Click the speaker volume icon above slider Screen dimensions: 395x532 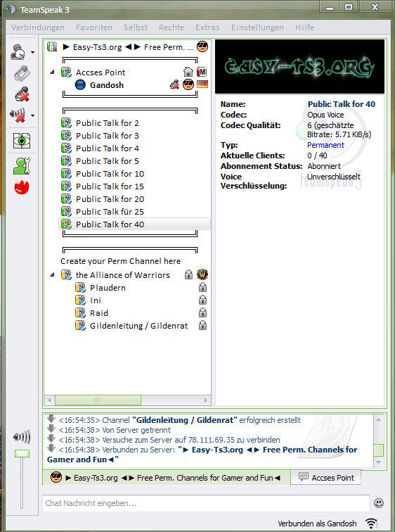[22, 437]
